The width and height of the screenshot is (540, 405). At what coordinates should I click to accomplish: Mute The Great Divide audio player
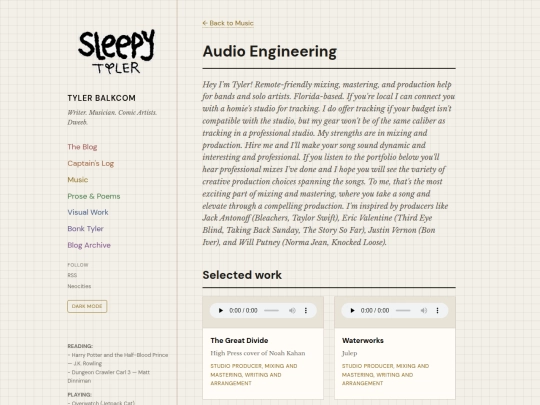click(x=292, y=311)
